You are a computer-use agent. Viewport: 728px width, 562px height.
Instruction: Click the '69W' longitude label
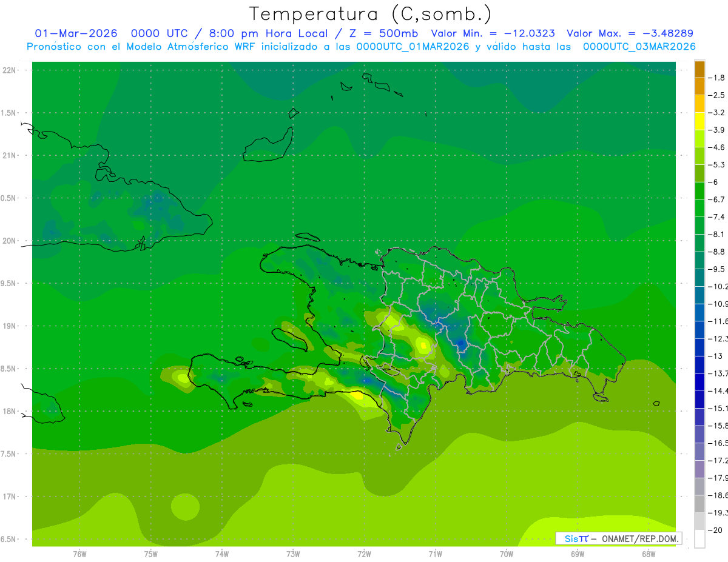(x=577, y=554)
